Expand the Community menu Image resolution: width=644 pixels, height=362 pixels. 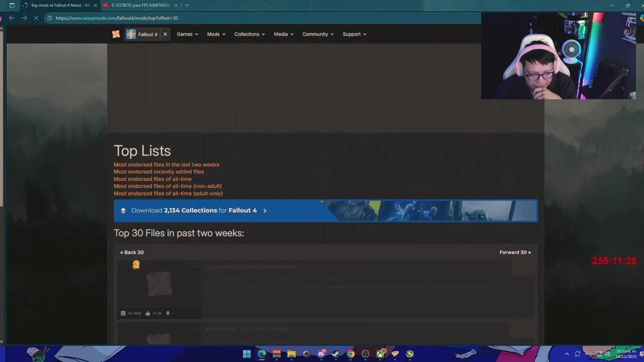point(318,34)
